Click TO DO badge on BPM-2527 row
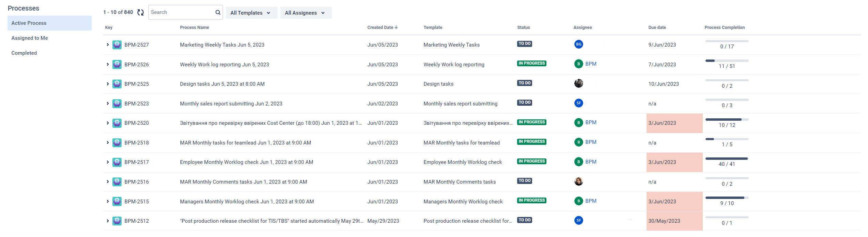The width and height of the screenshot is (868, 237). pos(525,44)
